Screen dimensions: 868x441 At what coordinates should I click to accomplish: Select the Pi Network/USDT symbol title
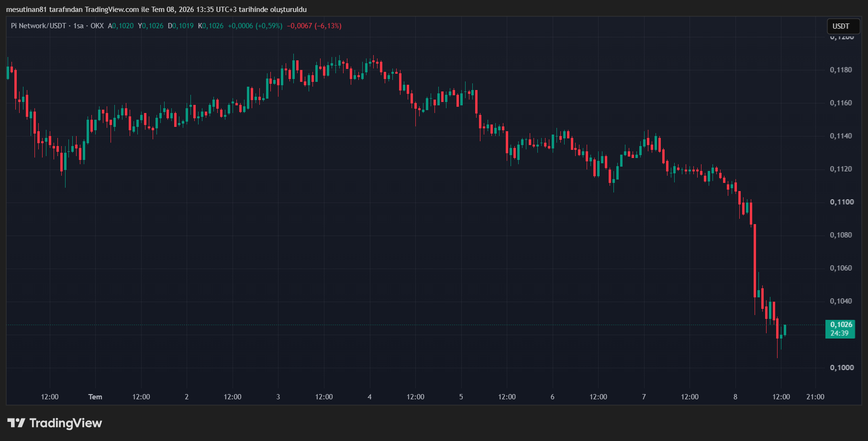[38, 26]
